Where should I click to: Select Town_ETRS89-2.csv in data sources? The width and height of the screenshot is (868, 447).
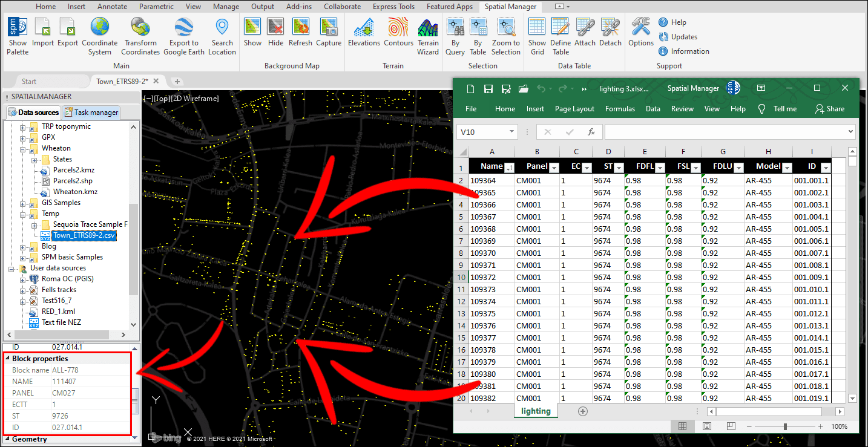point(84,235)
